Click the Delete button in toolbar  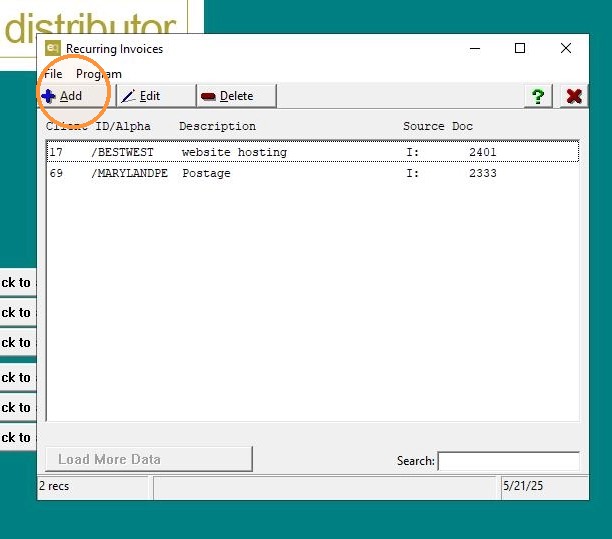point(237,96)
